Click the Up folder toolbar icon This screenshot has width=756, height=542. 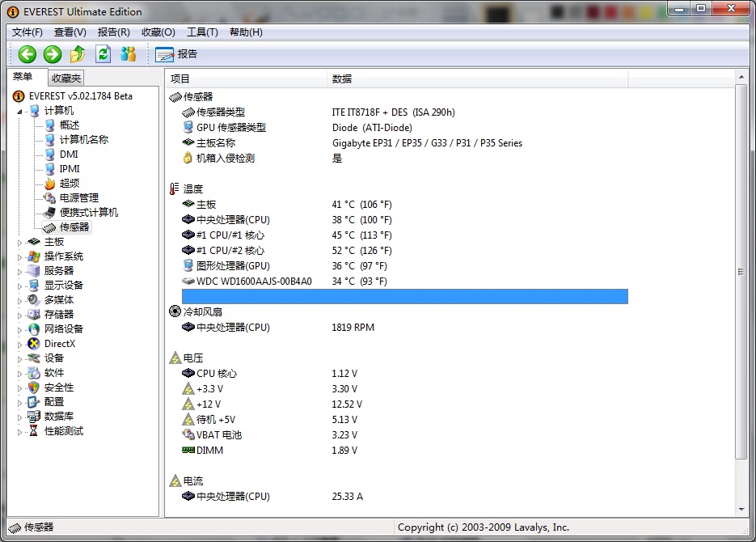(x=78, y=54)
